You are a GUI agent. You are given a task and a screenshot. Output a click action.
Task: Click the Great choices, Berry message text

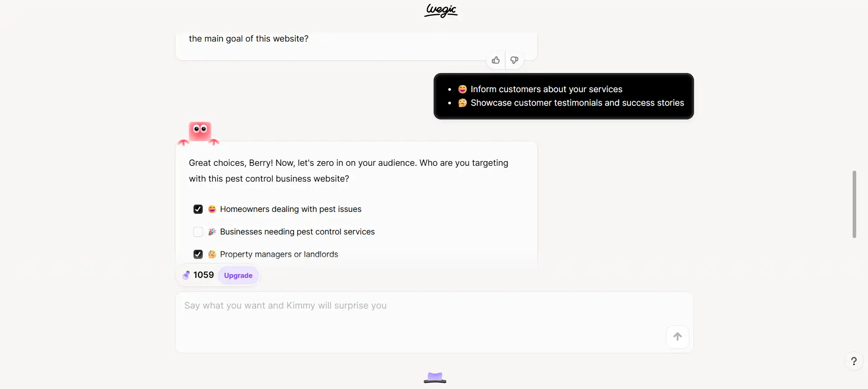(x=349, y=171)
